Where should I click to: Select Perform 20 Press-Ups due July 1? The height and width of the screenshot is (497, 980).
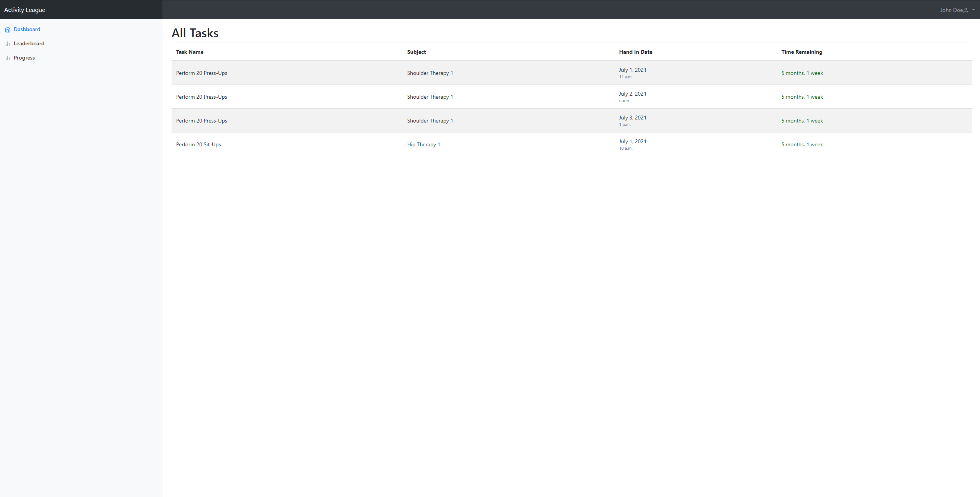coord(202,73)
